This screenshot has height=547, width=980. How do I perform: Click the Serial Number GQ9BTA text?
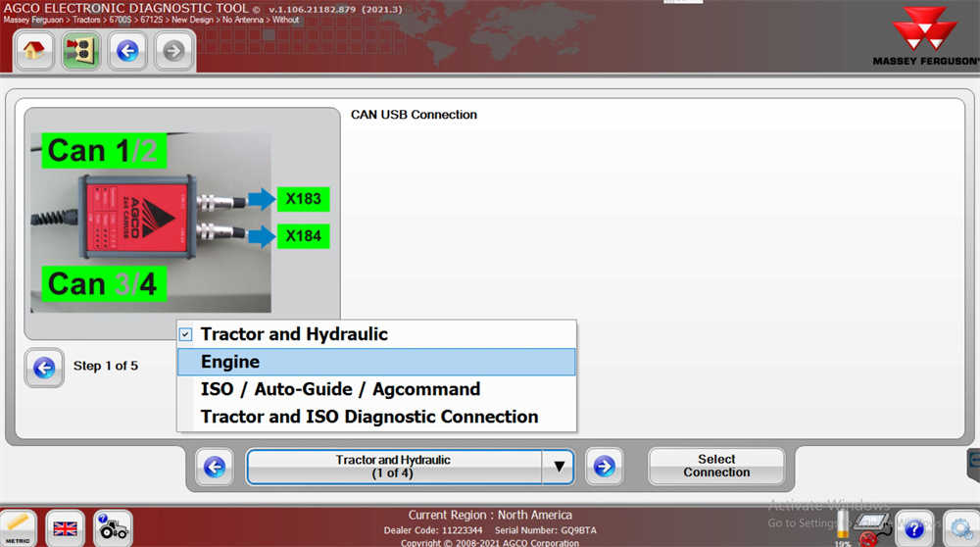(546, 530)
